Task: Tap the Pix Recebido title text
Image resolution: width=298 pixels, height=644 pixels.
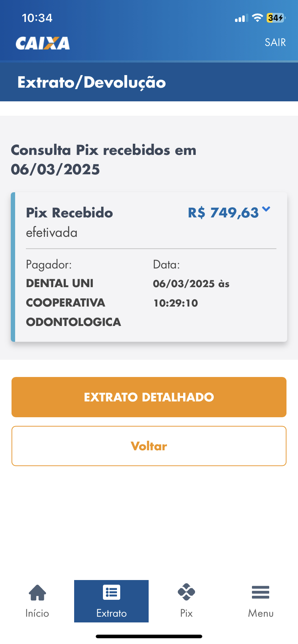Action: pyautogui.click(x=69, y=213)
